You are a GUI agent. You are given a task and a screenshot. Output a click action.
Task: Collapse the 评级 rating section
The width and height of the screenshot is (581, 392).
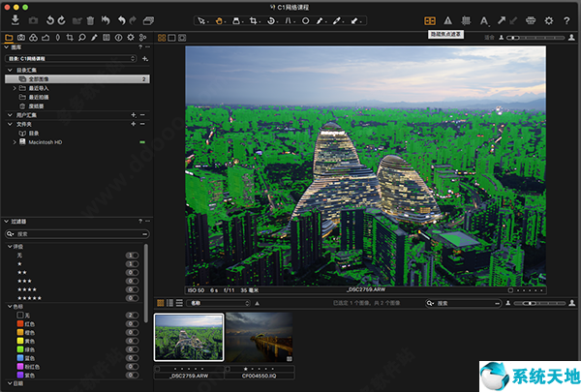click(x=8, y=245)
